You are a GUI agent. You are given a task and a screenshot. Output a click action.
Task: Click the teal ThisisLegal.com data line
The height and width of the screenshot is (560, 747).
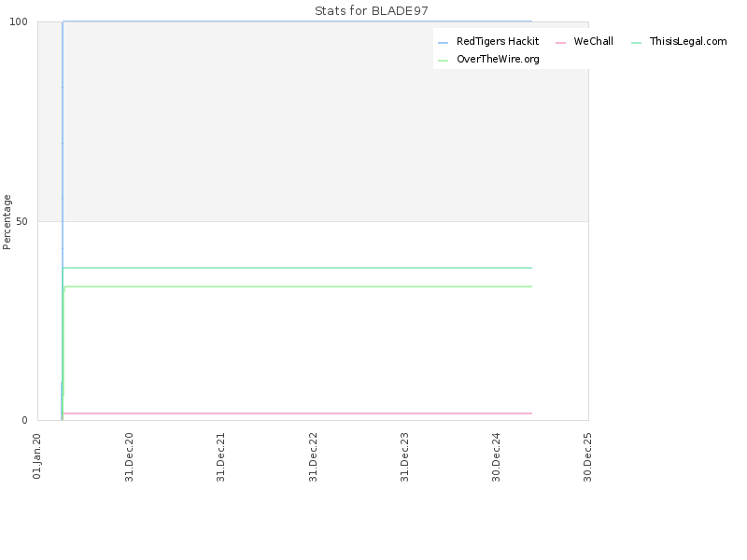297,268
